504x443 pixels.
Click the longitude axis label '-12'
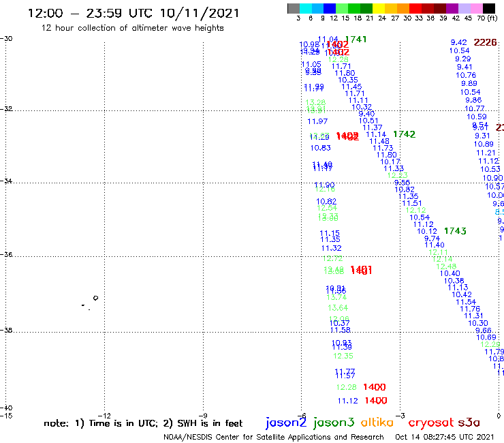(x=104, y=416)
